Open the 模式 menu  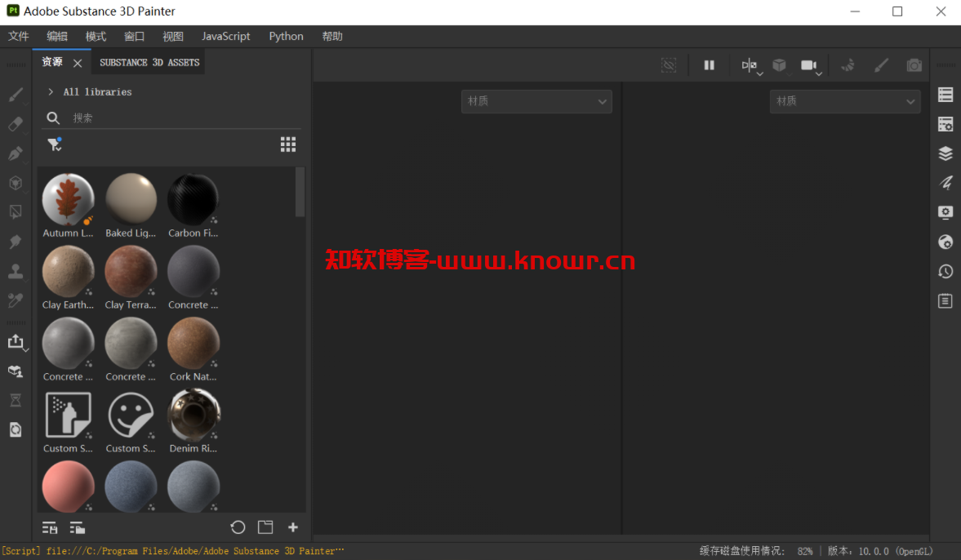tap(96, 36)
